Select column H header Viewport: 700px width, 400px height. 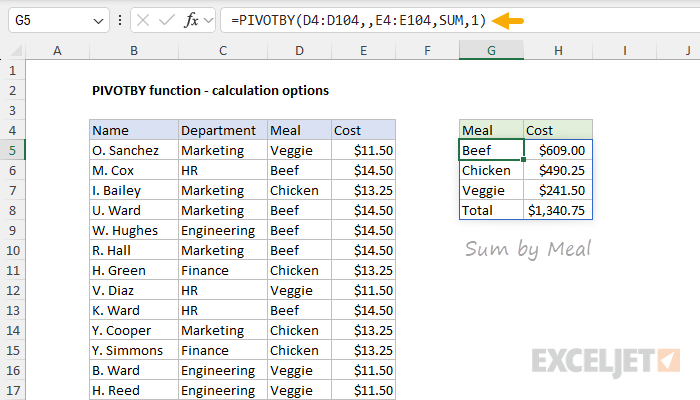[x=558, y=50]
